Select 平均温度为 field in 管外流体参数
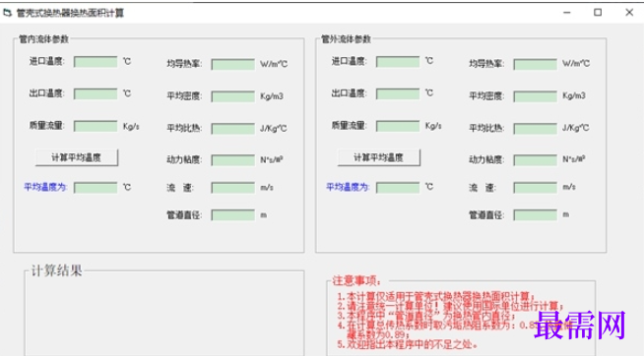 398,187
